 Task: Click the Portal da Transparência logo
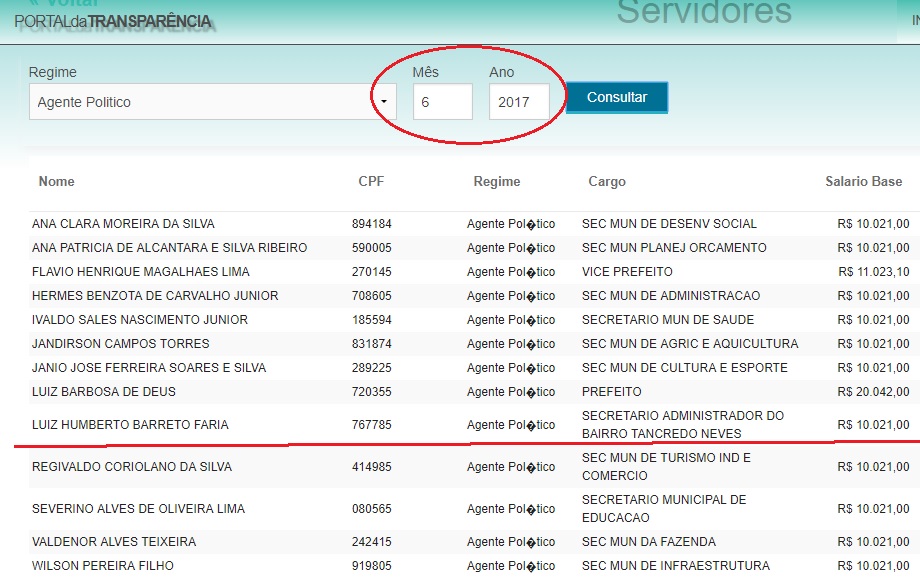[113, 21]
